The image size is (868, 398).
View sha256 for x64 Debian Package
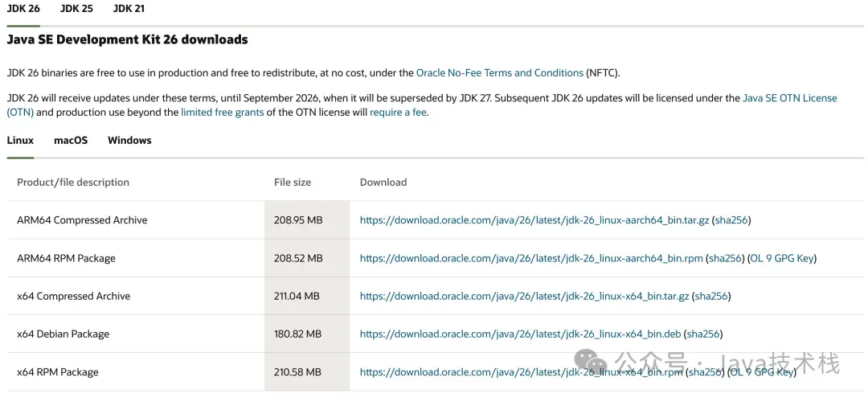(x=703, y=334)
